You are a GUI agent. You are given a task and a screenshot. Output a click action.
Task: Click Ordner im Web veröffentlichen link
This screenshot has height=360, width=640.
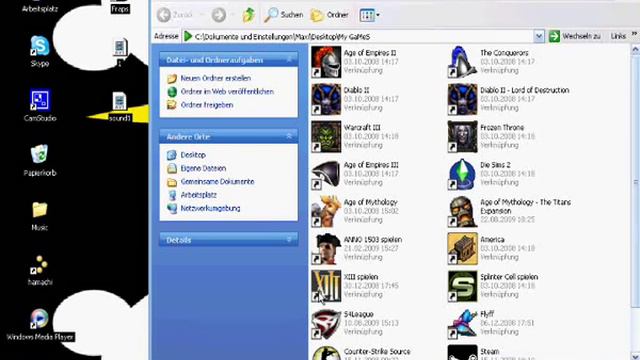tap(227, 91)
